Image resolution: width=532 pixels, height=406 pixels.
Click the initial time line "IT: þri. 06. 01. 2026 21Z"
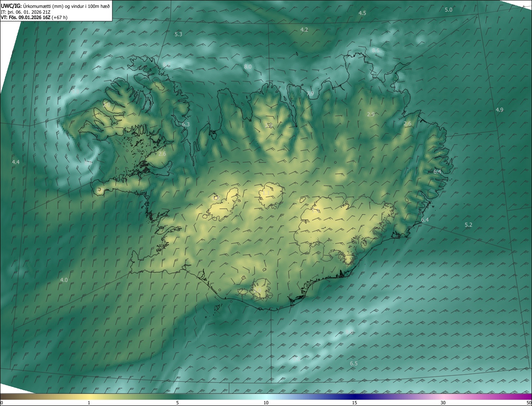(x=26, y=12)
